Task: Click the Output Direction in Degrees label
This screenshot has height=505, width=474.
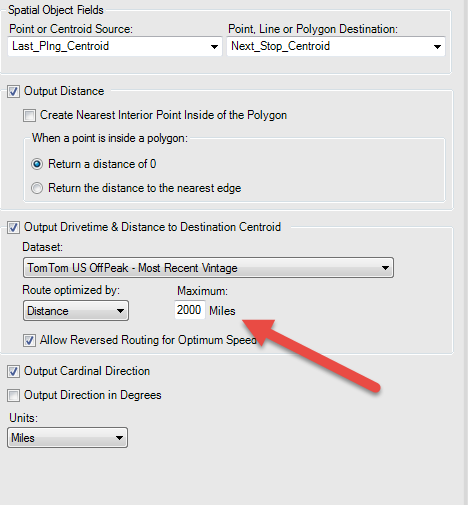Action: pos(93,395)
